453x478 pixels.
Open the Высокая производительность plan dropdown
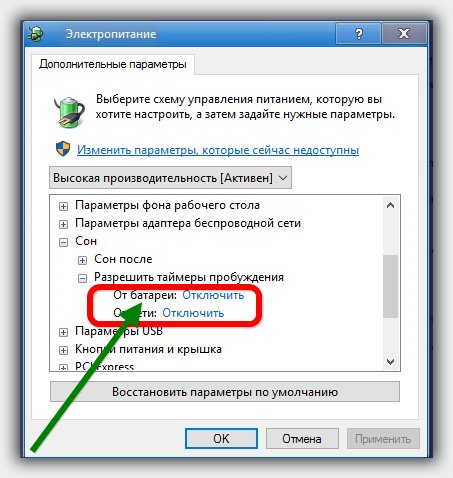170,178
